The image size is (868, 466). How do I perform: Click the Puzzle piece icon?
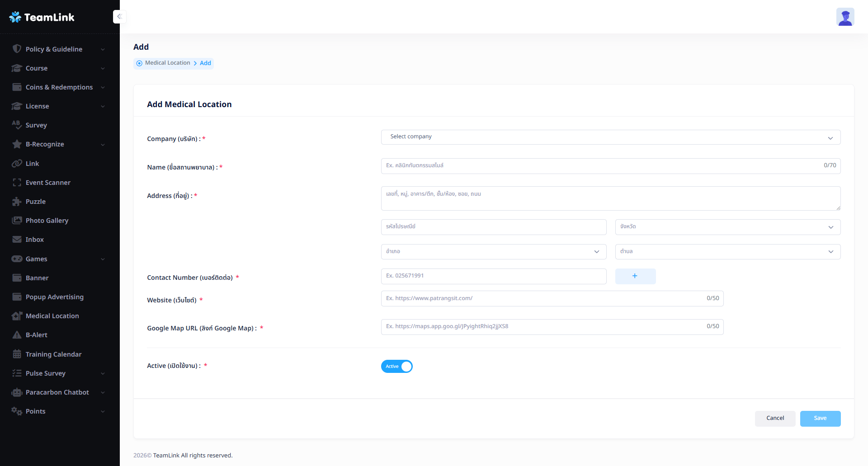pyautogui.click(x=17, y=202)
